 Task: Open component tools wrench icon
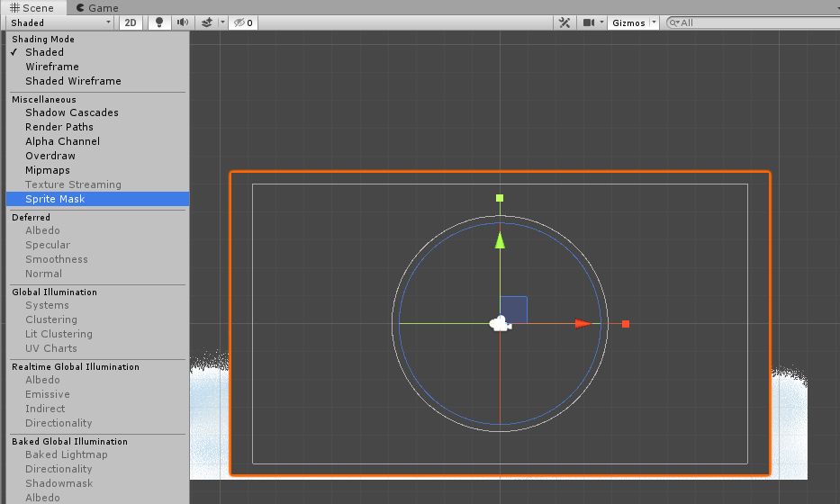(x=565, y=22)
